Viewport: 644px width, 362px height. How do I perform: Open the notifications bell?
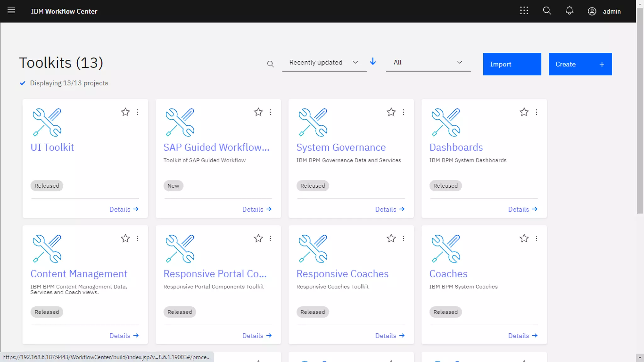[x=569, y=11]
